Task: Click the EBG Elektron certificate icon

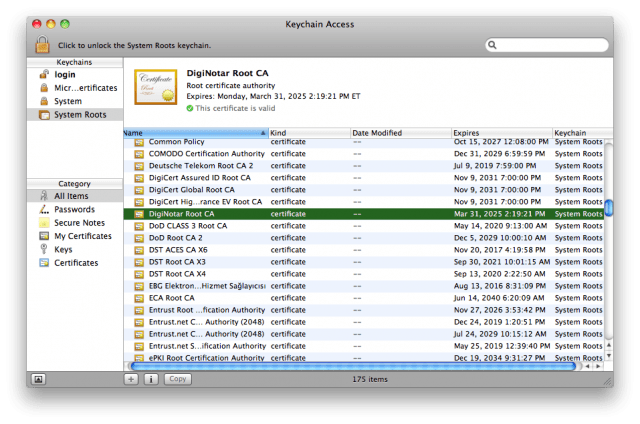Action: pos(139,286)
